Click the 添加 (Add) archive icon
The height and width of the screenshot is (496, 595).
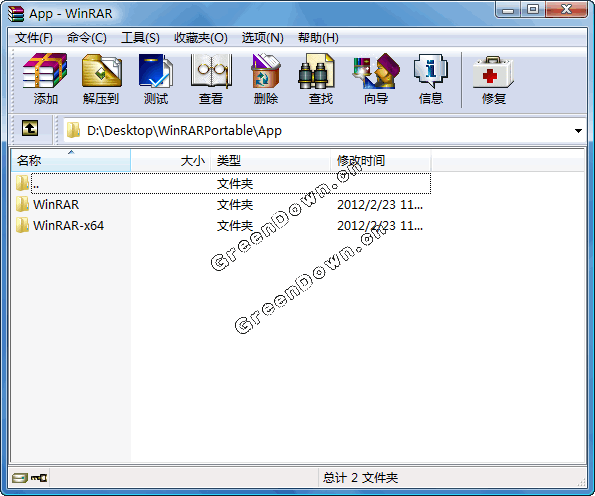tap(45, 71)
